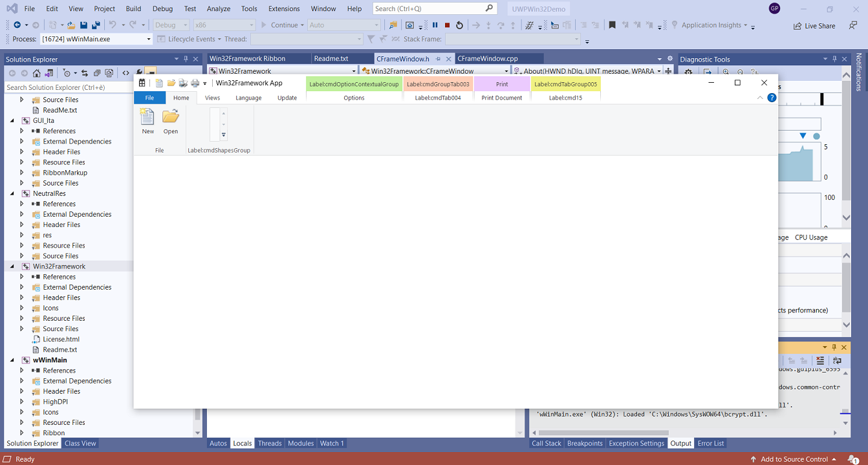868x465 pixels.
Task: Select License.html in Solution Explorer
Action: (61, 339)
